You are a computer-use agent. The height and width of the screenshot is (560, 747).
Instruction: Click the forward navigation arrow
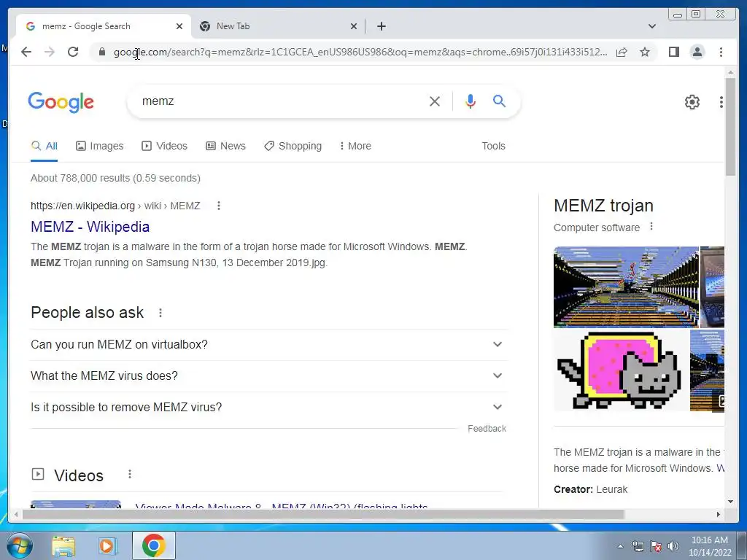pyautogui.click(x=50, y=52)
